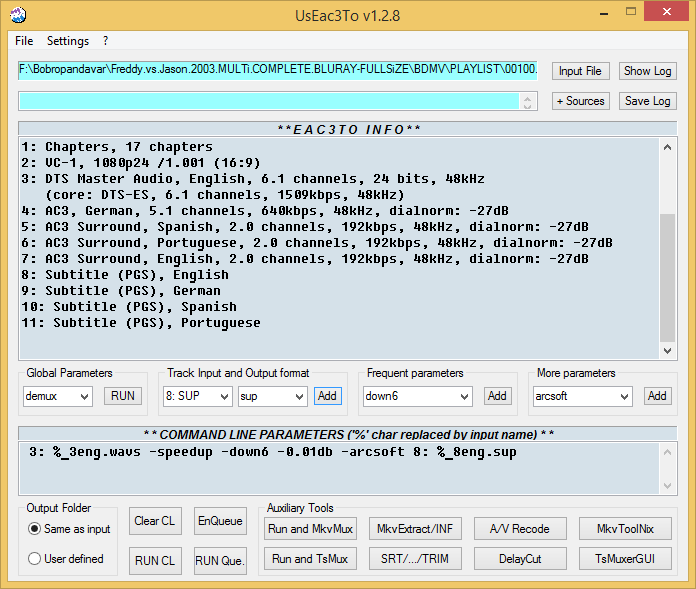
Task: Select line '1: Chapters, 17 chapters'
Action: point(117,147)
